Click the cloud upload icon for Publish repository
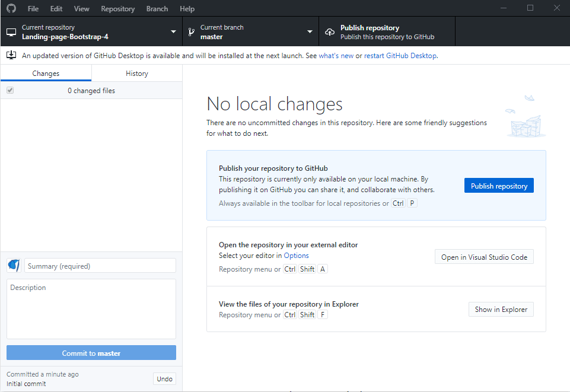The width and height of the screenshot is (570, 392). [330, 32]
